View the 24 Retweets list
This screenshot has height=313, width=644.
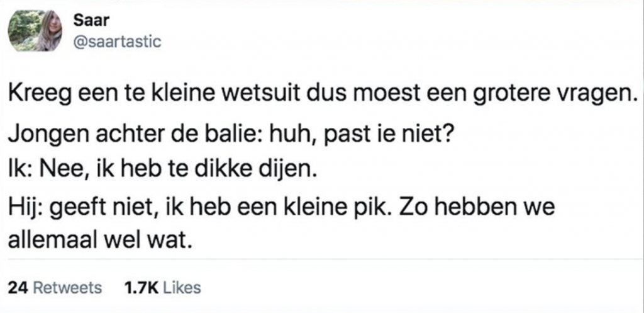pyautogui.click(x=55, y=288)
